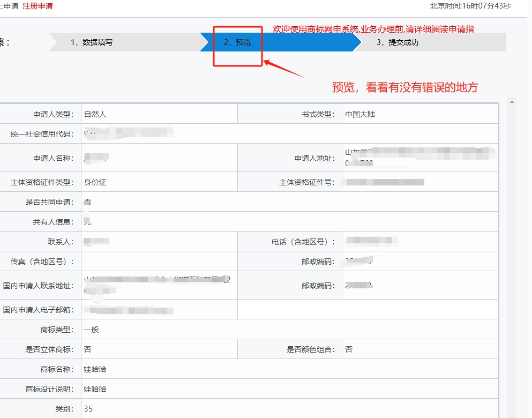Image resolution: width=532 pixels, height=418 pixels.
Task: Click the red welcome notice text
Action: pyautogui.click(x=373, y=29)
